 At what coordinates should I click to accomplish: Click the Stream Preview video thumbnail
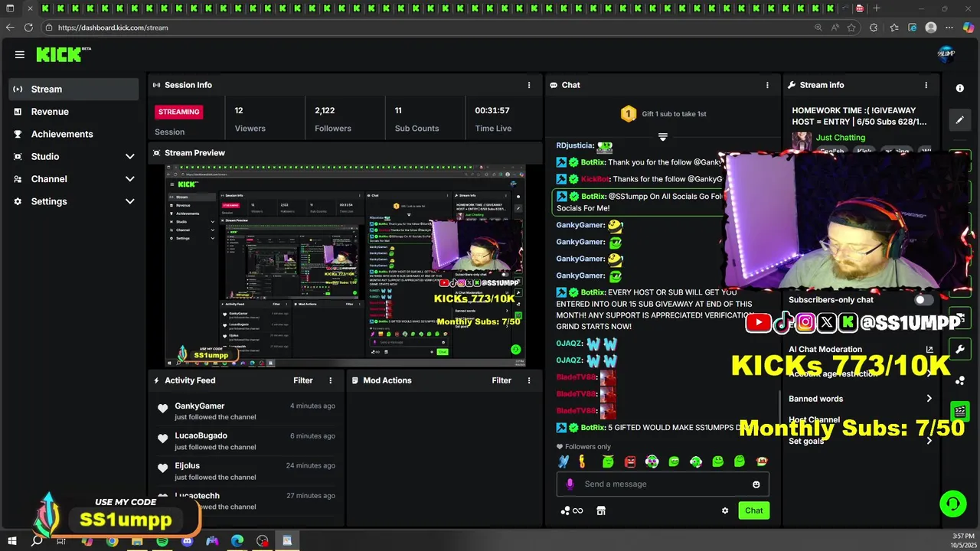pyautogui.click(x=346, y=266)
